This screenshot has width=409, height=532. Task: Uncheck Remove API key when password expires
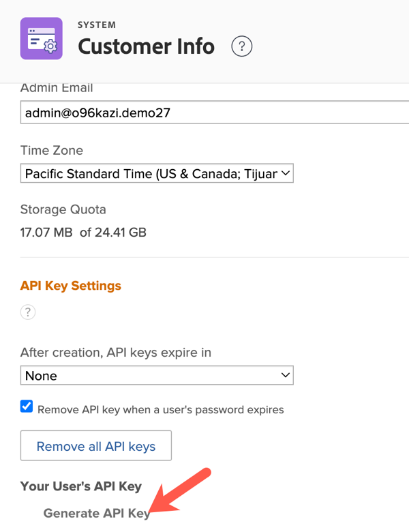pyautogui.click(x=27, y=406)
